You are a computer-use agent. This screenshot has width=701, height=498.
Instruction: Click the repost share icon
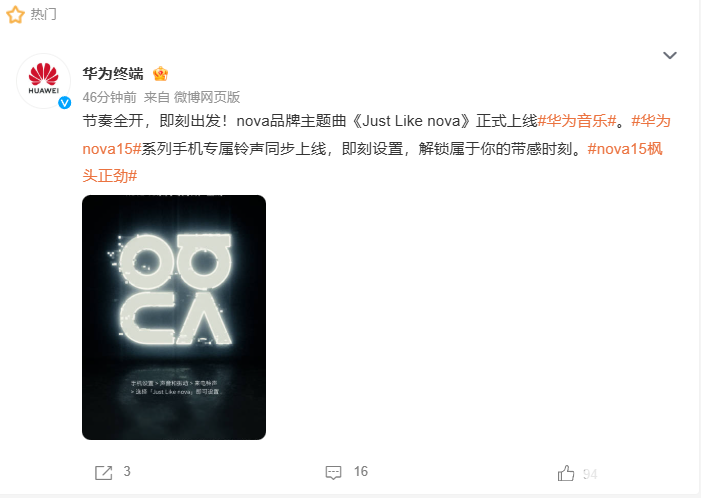104,473
